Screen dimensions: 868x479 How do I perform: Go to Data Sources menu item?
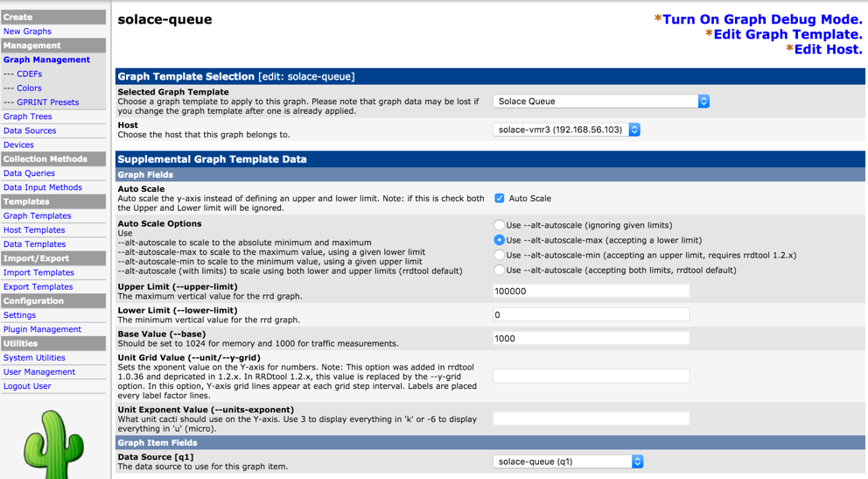pyautogui.click(x=30, y=130)
